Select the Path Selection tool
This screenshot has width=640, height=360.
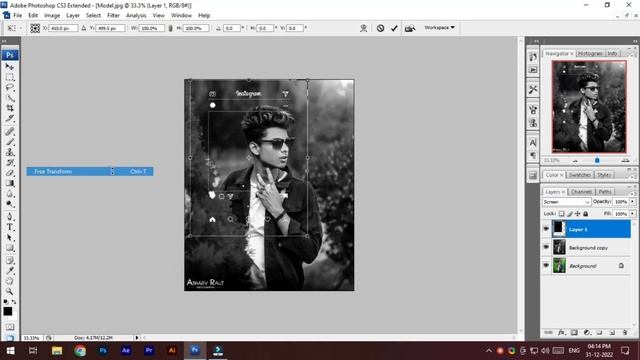pyautogui.click(x=9, y=238)
